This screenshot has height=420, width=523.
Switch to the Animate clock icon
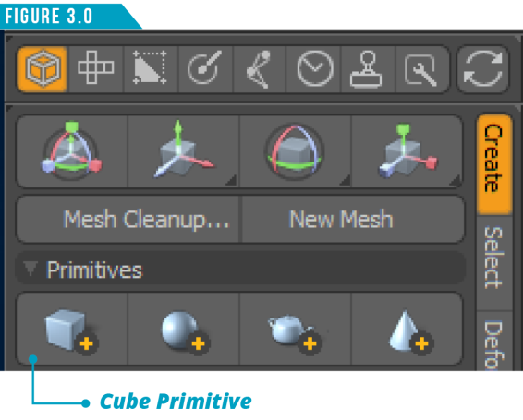click(x=314, y=69)
